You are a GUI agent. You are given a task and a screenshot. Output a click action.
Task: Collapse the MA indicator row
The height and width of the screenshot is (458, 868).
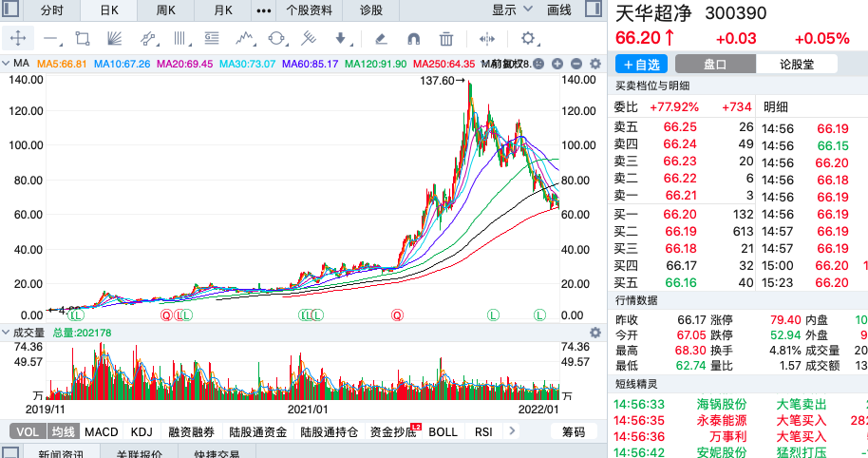[6, 63]
